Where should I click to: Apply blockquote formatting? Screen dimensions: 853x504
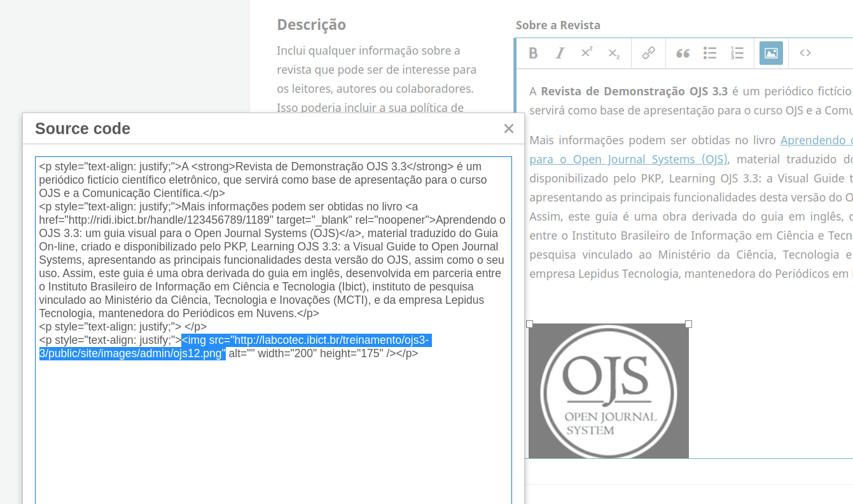[x=683, y=53]
